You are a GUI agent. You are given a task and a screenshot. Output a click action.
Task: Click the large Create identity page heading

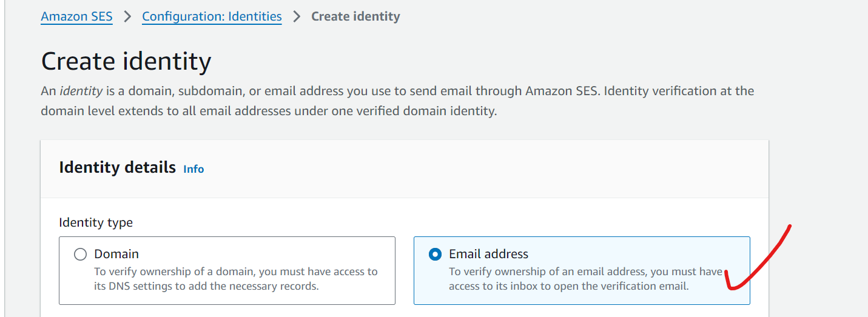[x=126, y=62]
